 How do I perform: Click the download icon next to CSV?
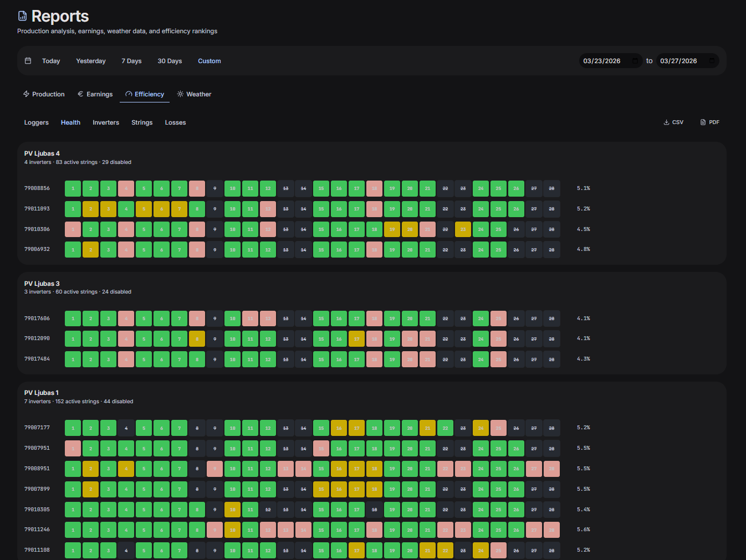point(666,122)
